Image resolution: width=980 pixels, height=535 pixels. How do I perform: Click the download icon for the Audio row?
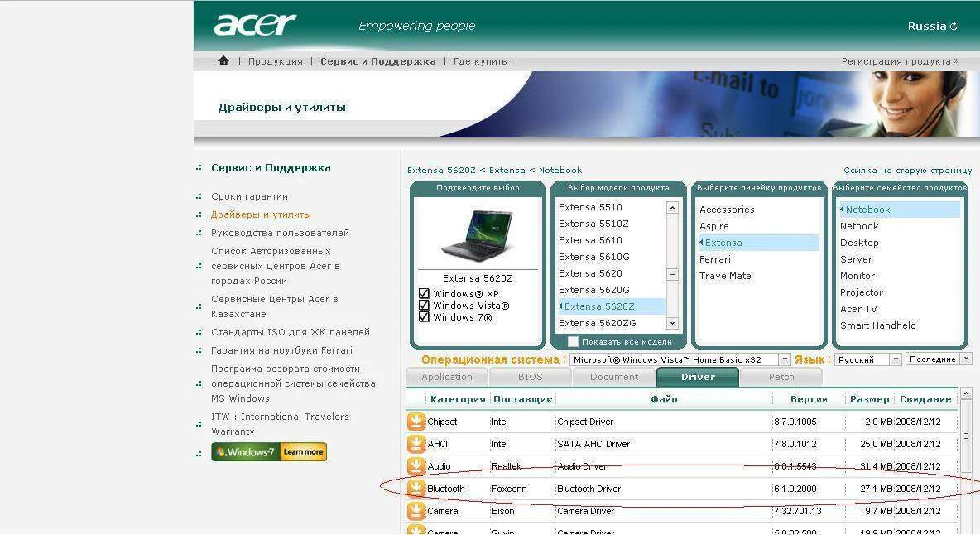pyautogui.click(x=416, y=466)
